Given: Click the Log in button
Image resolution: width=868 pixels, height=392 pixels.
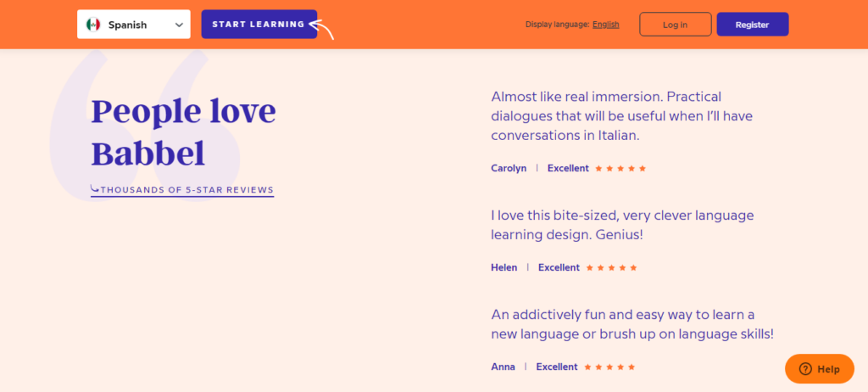Looking at the screenshot, I should tap(675, 25).
